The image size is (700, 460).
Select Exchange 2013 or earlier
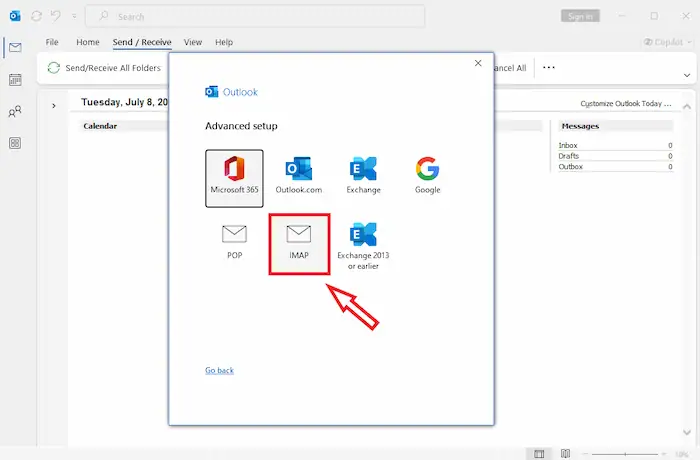pyautogui.click(x=363, y=245)
